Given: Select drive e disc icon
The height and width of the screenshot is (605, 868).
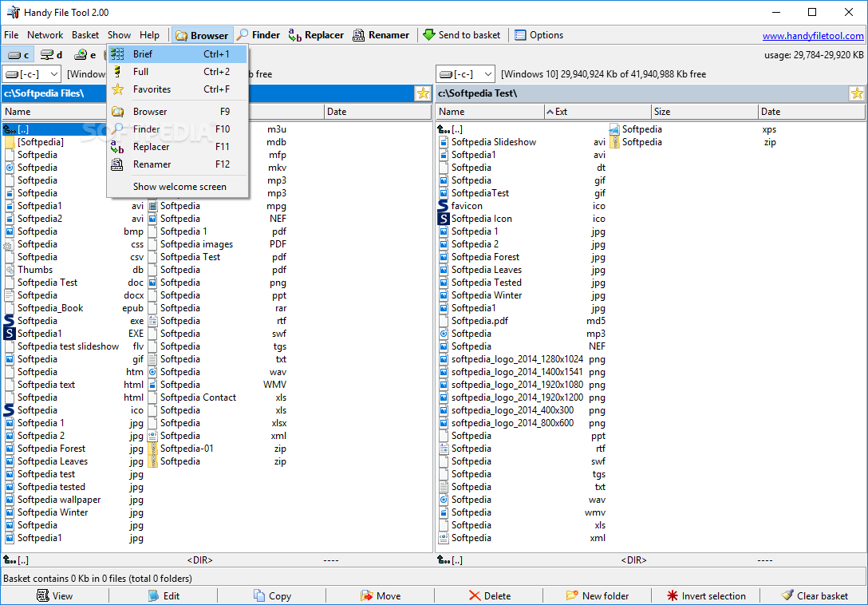Looking at the screenshot, I should point(85,55).
